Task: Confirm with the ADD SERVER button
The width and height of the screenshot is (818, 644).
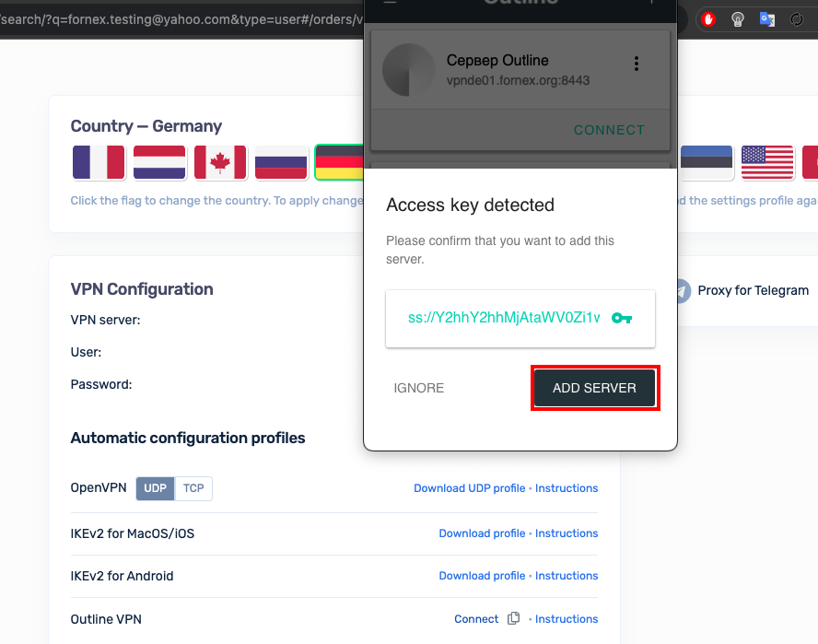Action: tap(595, 388)
